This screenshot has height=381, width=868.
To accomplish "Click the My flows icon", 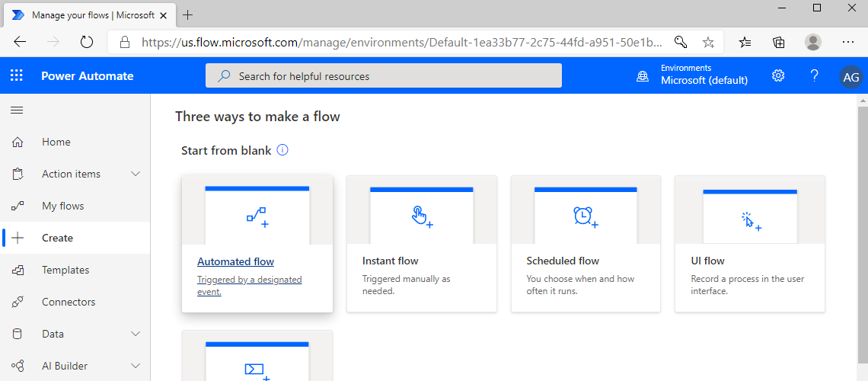I will pos(18,206).
